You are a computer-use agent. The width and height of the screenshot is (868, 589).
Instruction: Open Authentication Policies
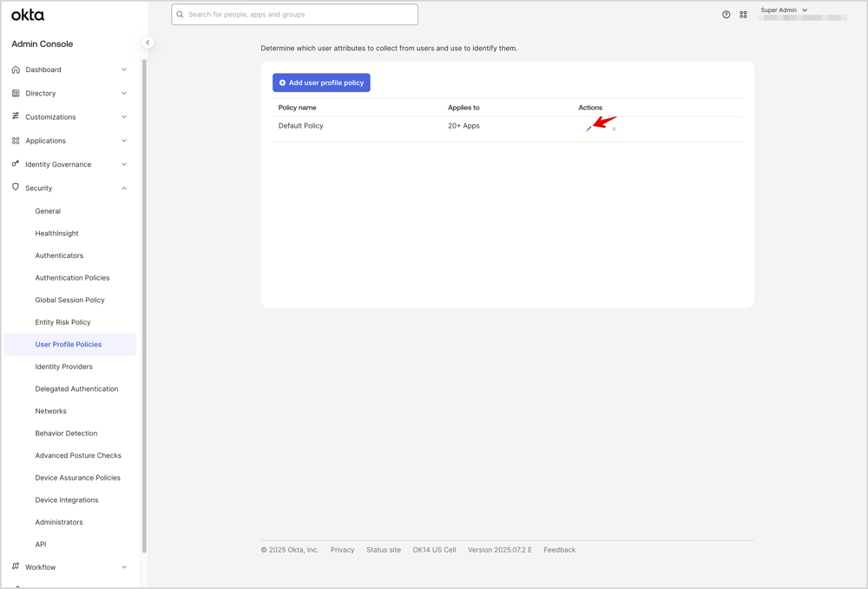[x=73, y=278]
